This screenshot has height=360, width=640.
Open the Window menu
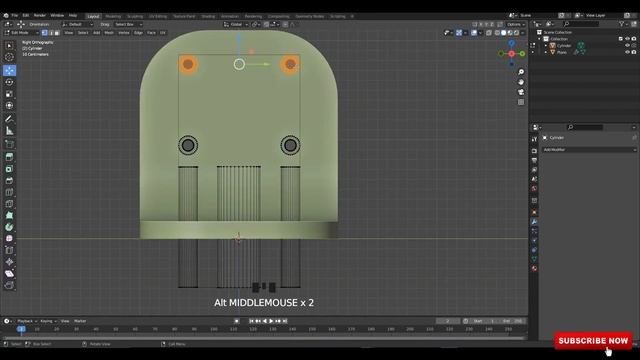click(57, 16)
